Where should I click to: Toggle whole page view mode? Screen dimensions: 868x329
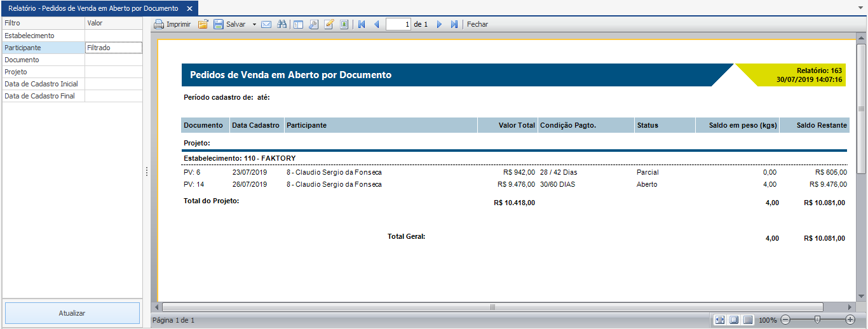click(x=734, y=319)
